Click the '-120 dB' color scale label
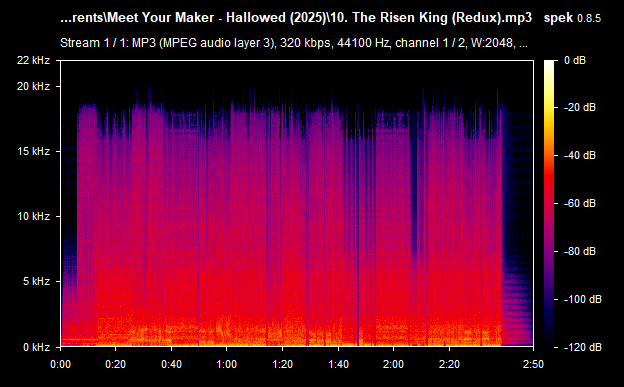 (583, 347)
